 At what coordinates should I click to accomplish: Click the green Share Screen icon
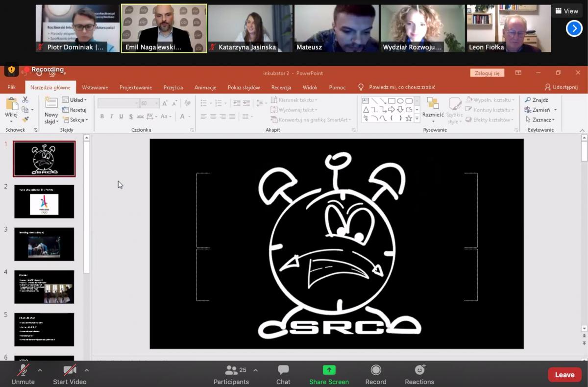pyautogui.click(x=329, y=370)
